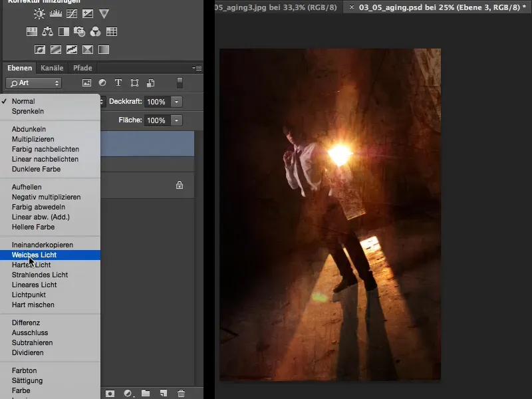Toggle the pixel layer filter
This screenshot has width=532, height=399.
tap(87, 82)
